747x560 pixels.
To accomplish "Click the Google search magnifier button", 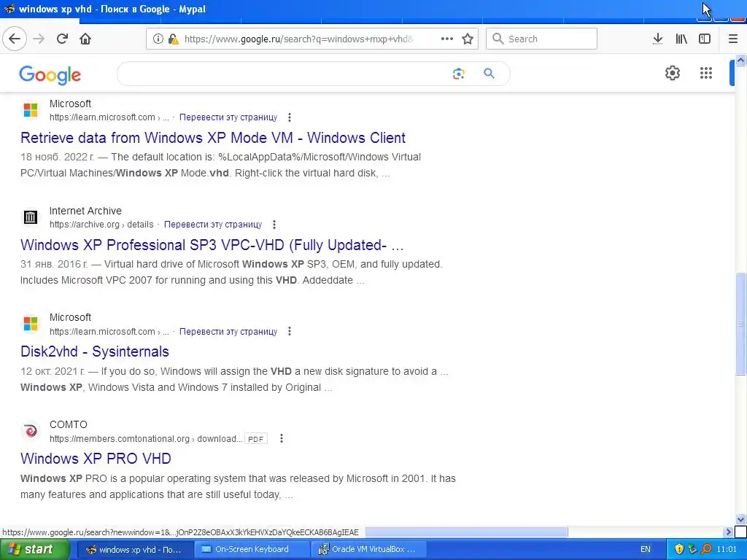I will tap(489, 74).
